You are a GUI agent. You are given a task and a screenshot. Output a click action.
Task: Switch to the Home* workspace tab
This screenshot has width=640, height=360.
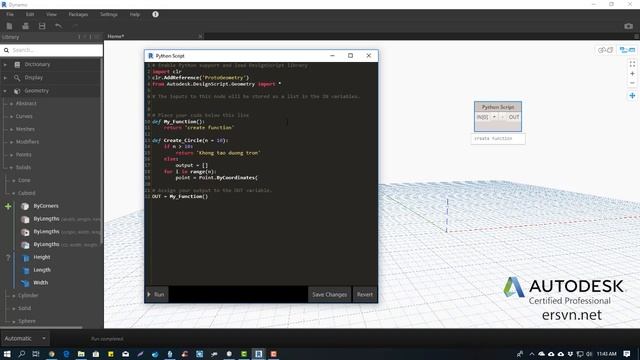[x=116, y=36]
